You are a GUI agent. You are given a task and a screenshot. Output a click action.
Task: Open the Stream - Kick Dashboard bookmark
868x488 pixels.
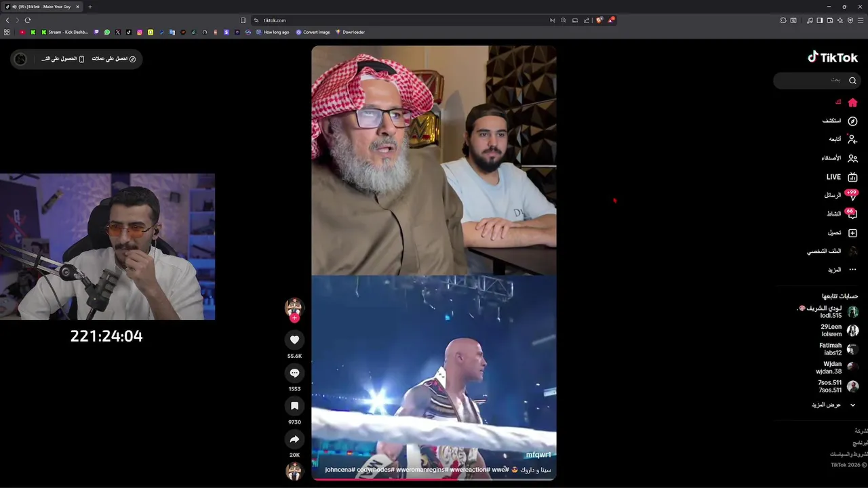coord(65,32)
